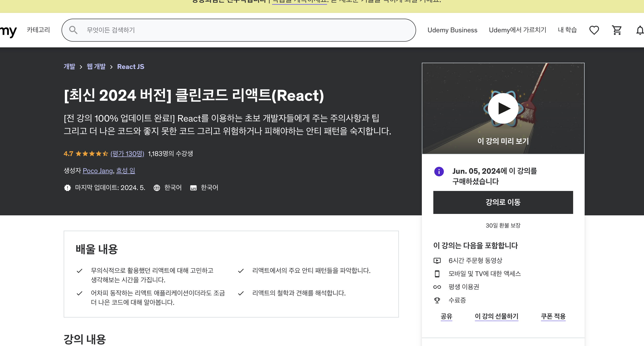This screenshot has height=346, width=644.
Task: Click the Jun. 05, 2024 purchase notice text
Action: 495,176
